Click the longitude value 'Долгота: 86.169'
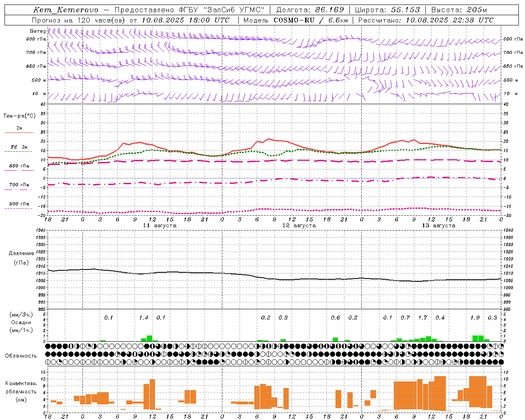Viewport: 525px width, 420px height. click(x=310, y=10)
